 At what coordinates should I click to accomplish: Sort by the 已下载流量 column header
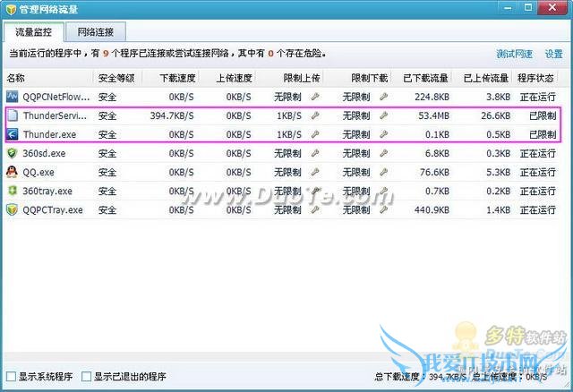coord(422,78)
